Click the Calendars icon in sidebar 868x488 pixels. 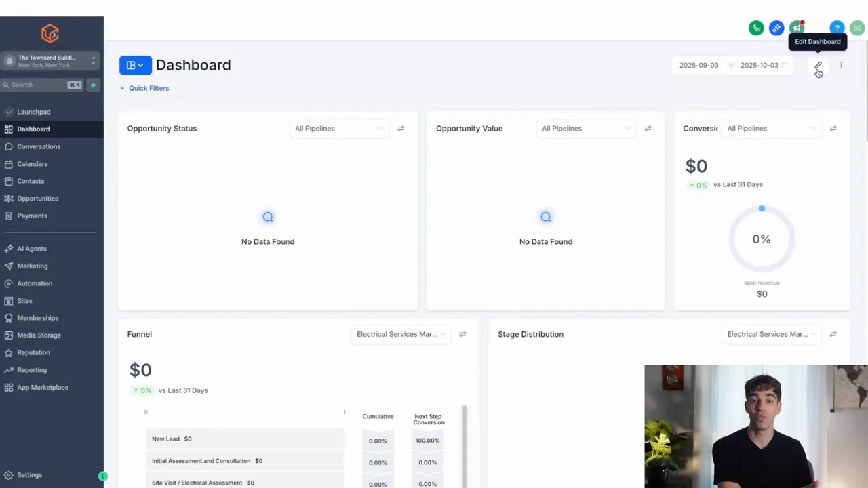[x=8, y=164]
